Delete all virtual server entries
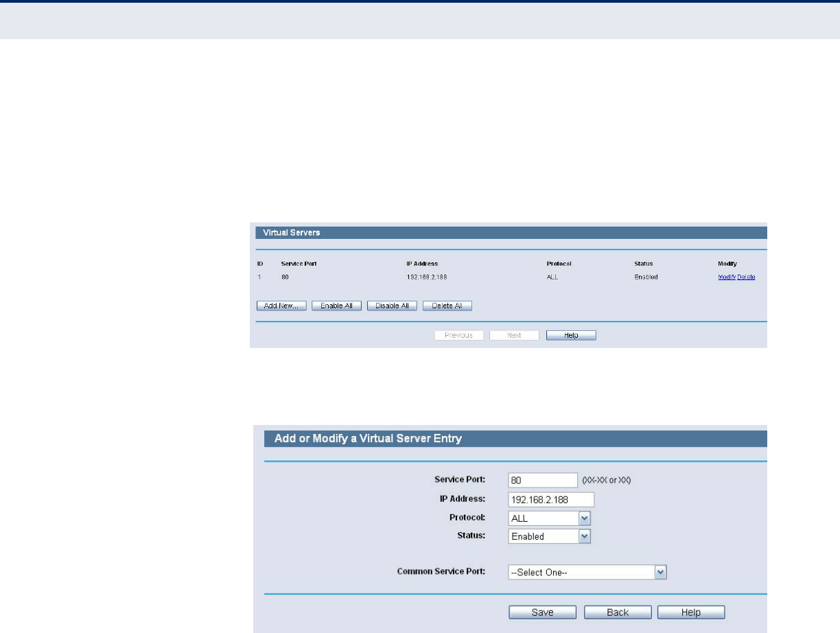 tap(447, 306)
